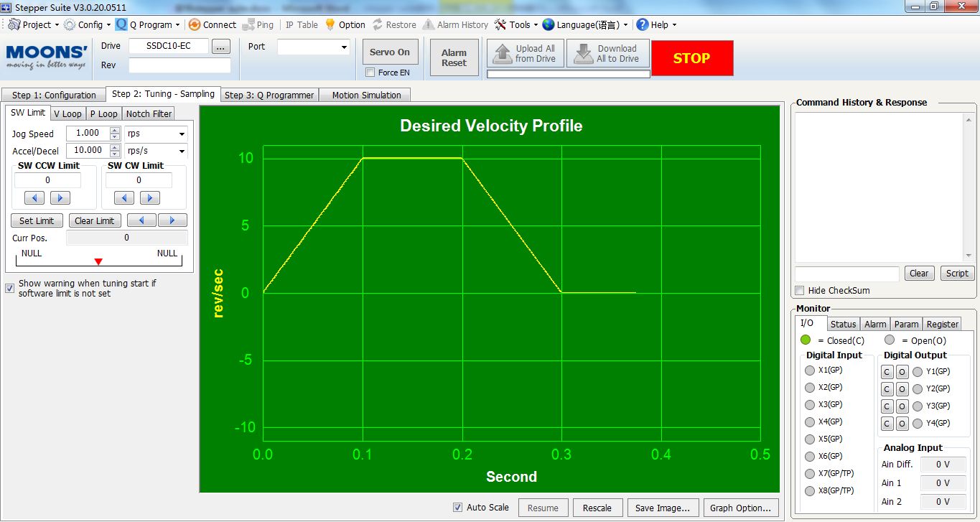This screenshot has width=980, height=522.
Task: Open the Help menu
Action: 655,24
